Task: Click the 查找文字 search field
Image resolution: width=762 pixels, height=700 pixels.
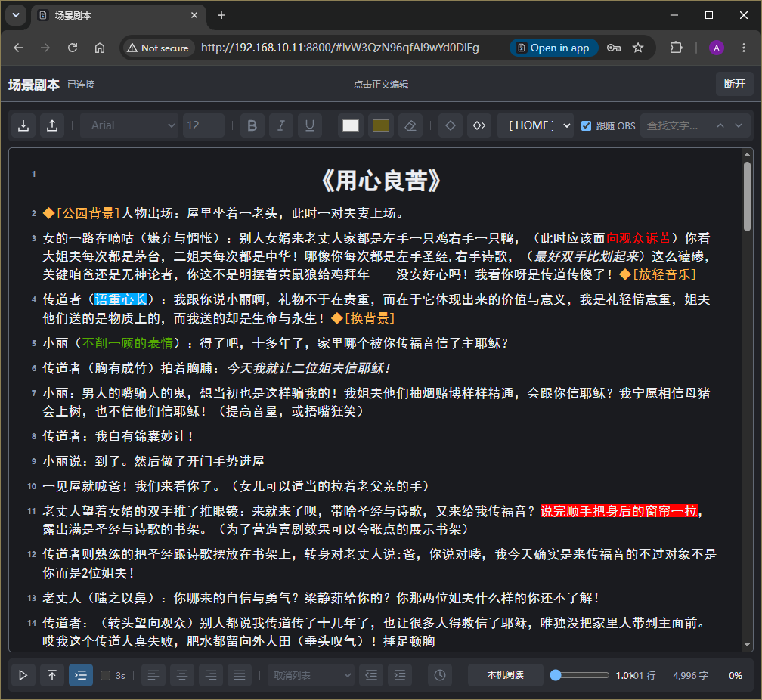Action: coord(676,126)
